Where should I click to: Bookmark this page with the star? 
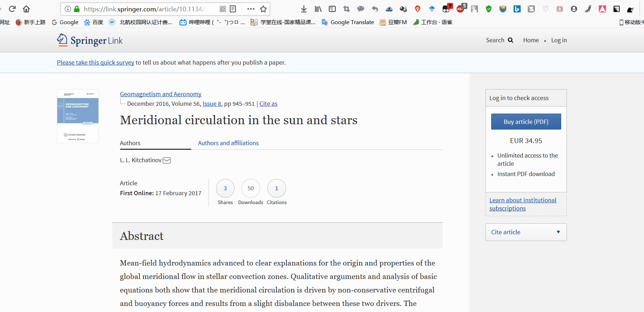(x=263, y=9)
